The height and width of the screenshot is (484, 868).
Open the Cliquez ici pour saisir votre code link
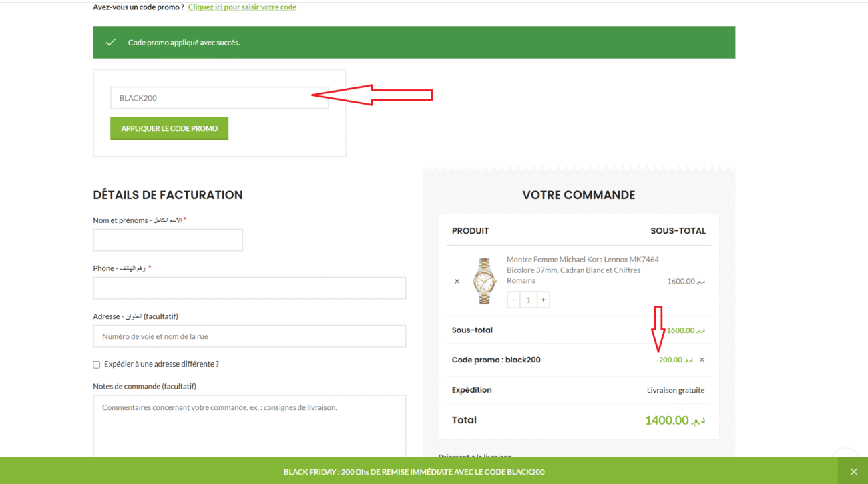(242, 7)
